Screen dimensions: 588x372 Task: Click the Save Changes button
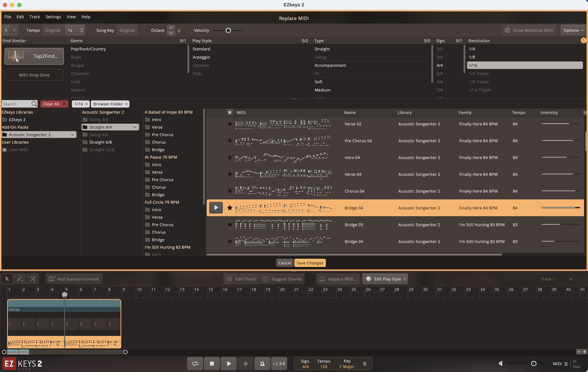click(x=310, y=262)
